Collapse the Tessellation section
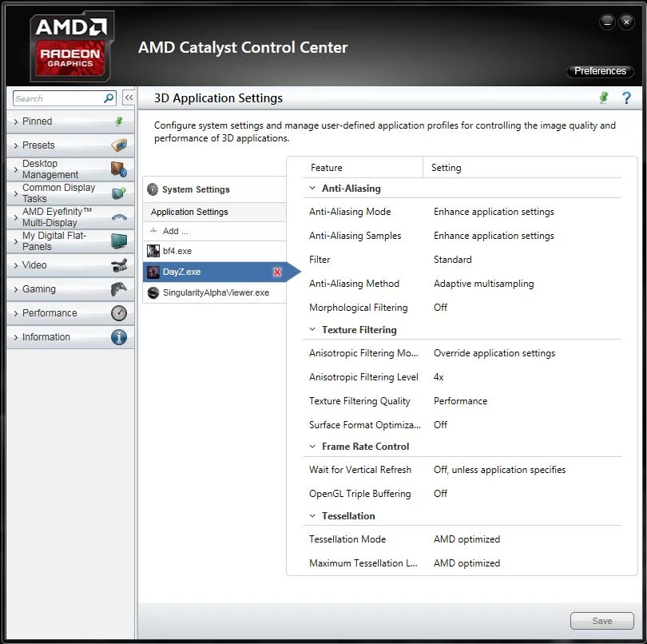This screenshot has height=644, width=647. (312, 515)
